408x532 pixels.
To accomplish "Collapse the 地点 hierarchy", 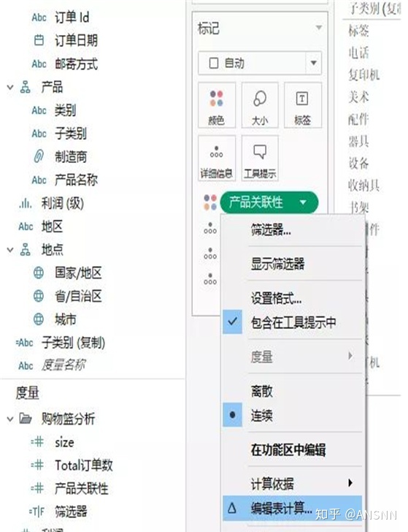I will pos(10,250).
